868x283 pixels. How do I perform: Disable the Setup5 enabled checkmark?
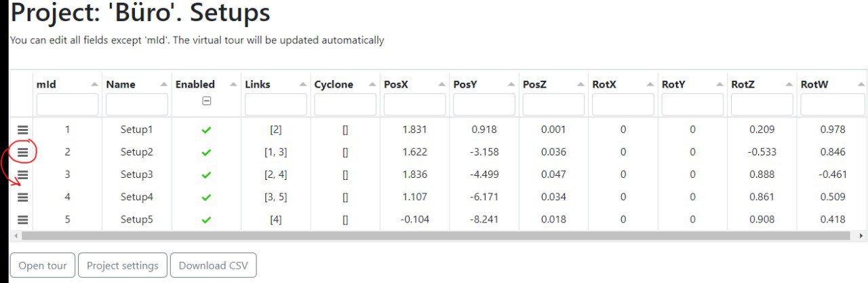(206, 219)
